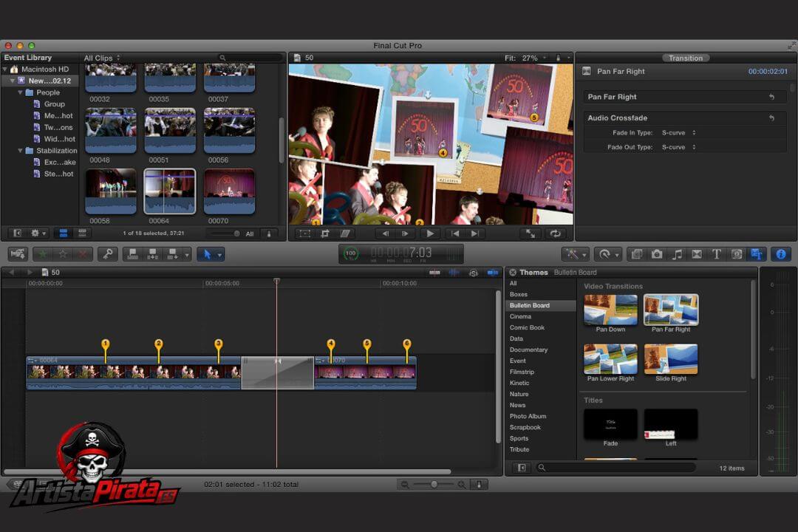Show the Generators browser
The width and height of the screenshot is (798, 532).
point(737,253)
